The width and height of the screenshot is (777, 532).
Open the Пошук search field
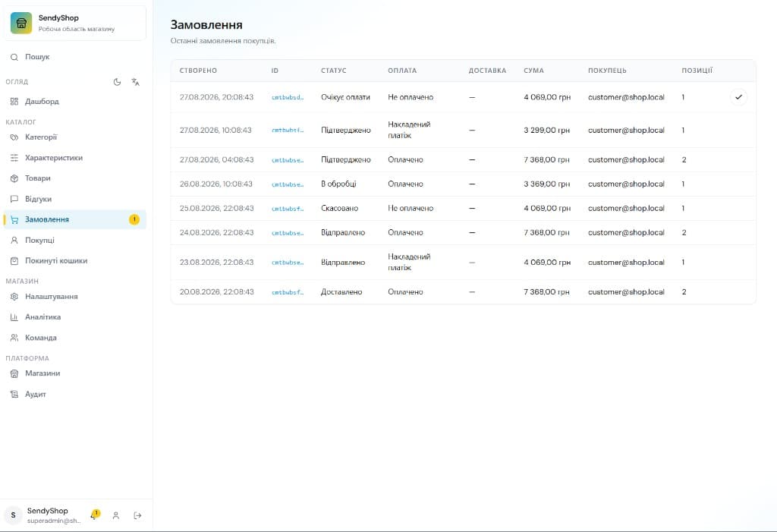pyautogui.click(x=75, y=57)
